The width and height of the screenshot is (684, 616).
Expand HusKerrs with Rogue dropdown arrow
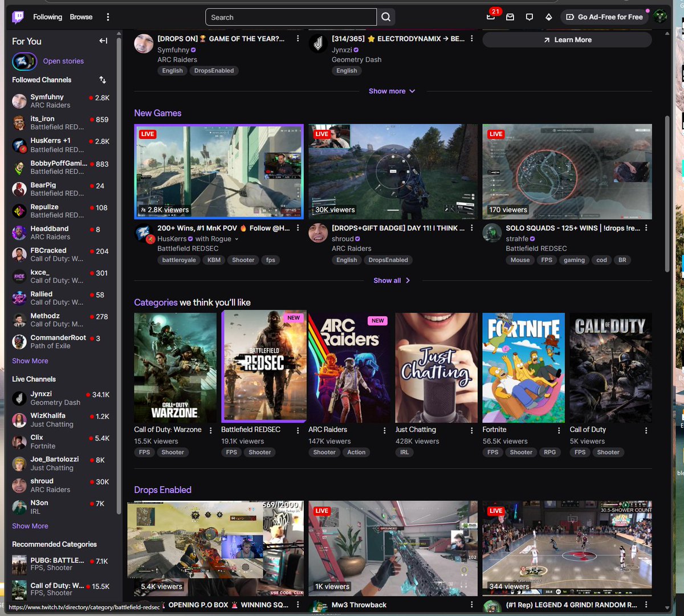point(237,239)
